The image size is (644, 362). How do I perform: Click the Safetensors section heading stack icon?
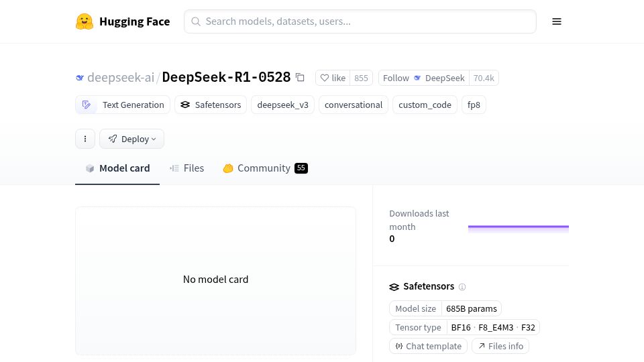(394, 287)
